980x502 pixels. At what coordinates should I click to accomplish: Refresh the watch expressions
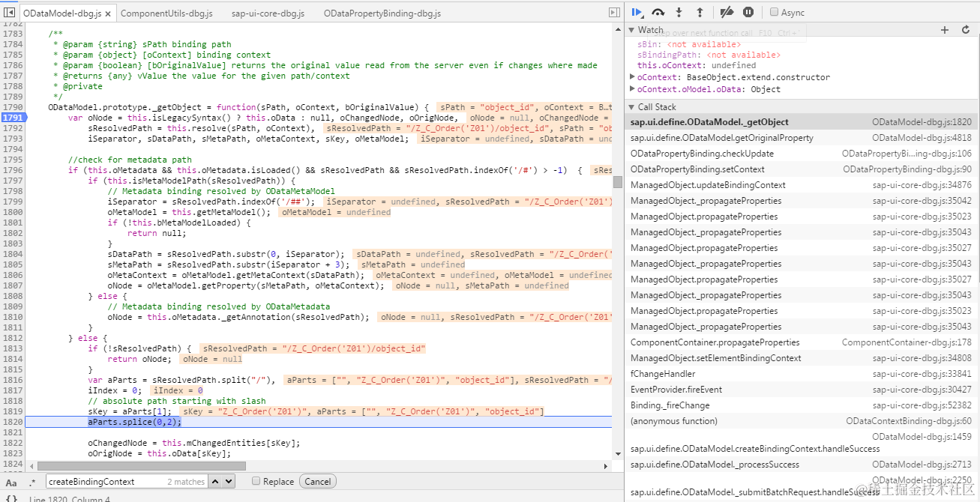966,30
